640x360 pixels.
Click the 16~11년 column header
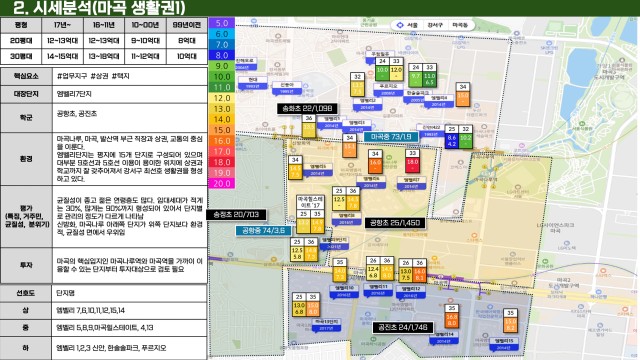[104, 25]
